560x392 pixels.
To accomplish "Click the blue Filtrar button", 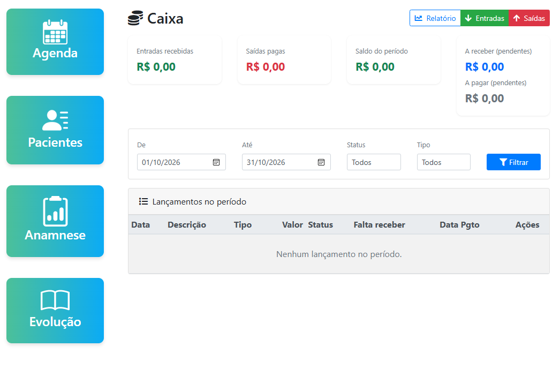I will click(513, 162).
